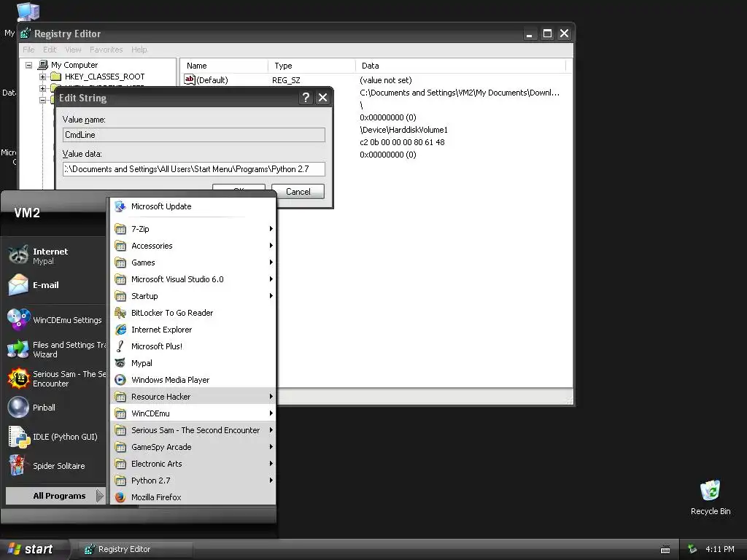Open the 7-Zip program folder
The image size is (747, 560).
tap(193, 229)
